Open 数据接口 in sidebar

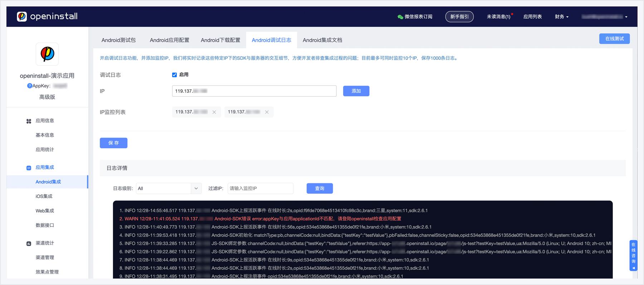pyautogui.click(x=45, y=225)
